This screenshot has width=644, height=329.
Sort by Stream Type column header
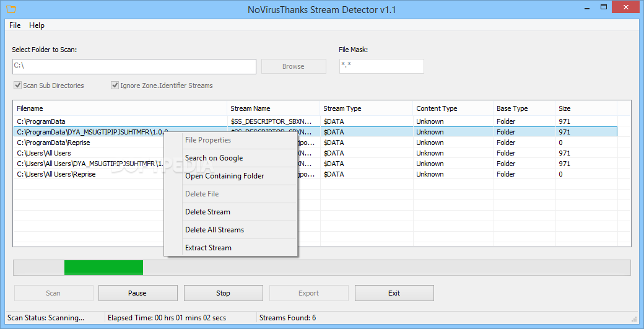pyautogui.click(x=367, y=108)
